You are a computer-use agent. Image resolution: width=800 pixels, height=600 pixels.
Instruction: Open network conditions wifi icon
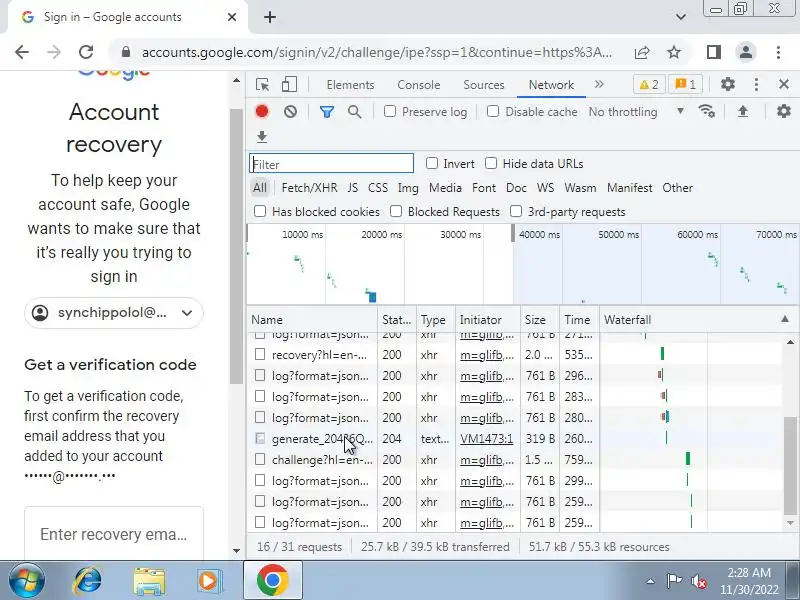pos(707,111)
